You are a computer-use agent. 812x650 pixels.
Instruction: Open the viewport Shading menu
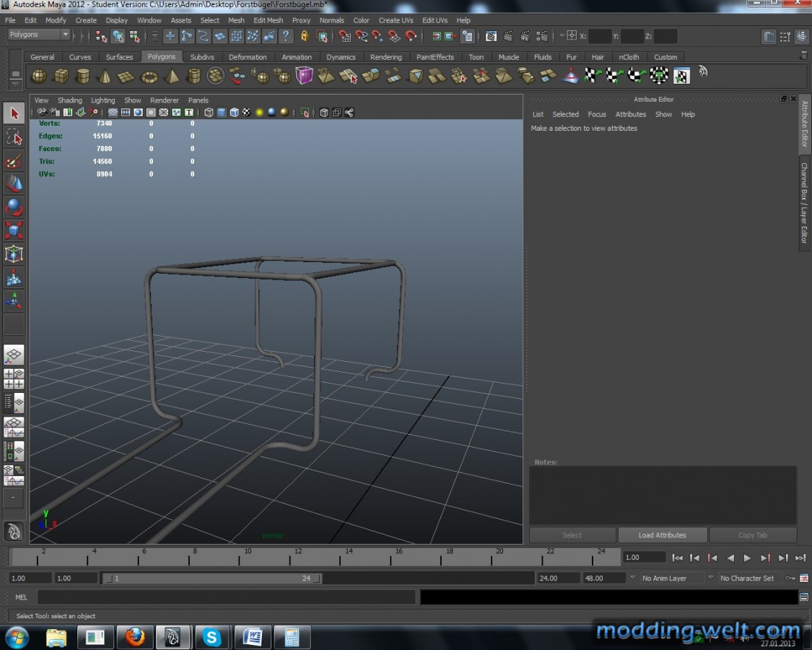(70, 100)
